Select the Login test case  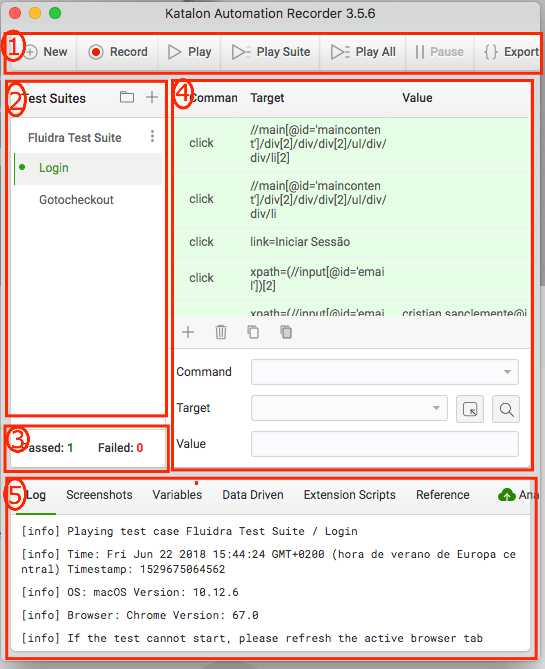pyautogui.click(x=88, y=168)
